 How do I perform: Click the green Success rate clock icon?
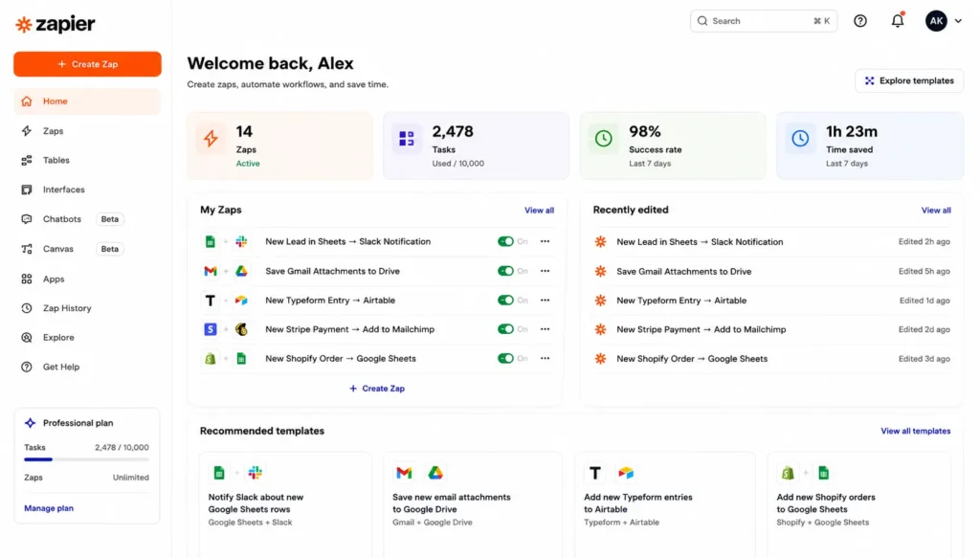click(x=603, y=138)
